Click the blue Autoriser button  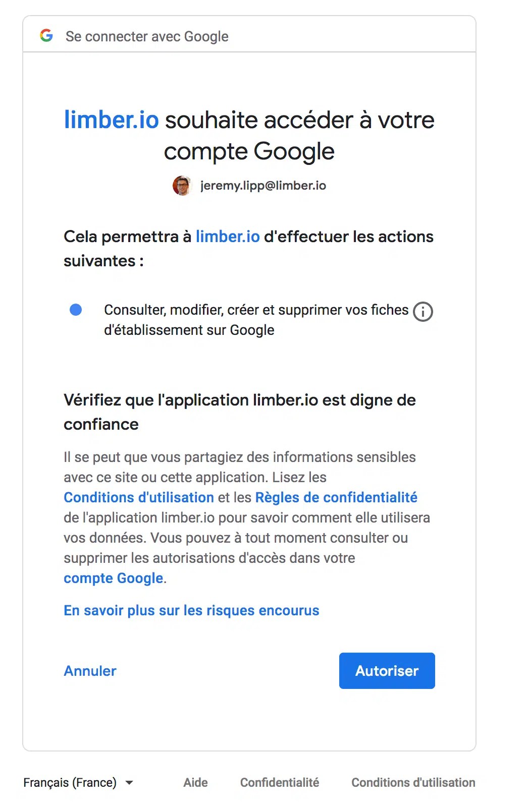[387, 671]
